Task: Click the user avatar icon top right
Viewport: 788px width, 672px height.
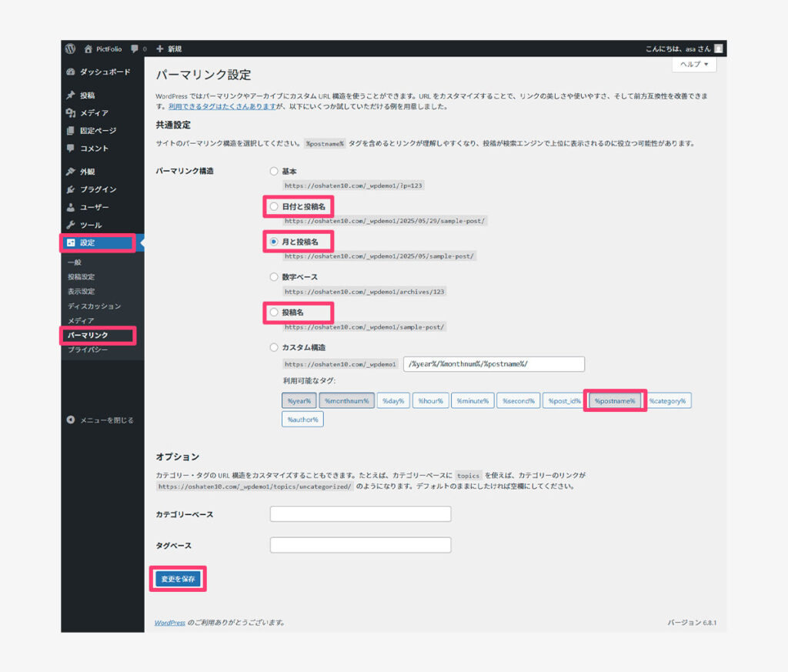Action: click(718, 48)
